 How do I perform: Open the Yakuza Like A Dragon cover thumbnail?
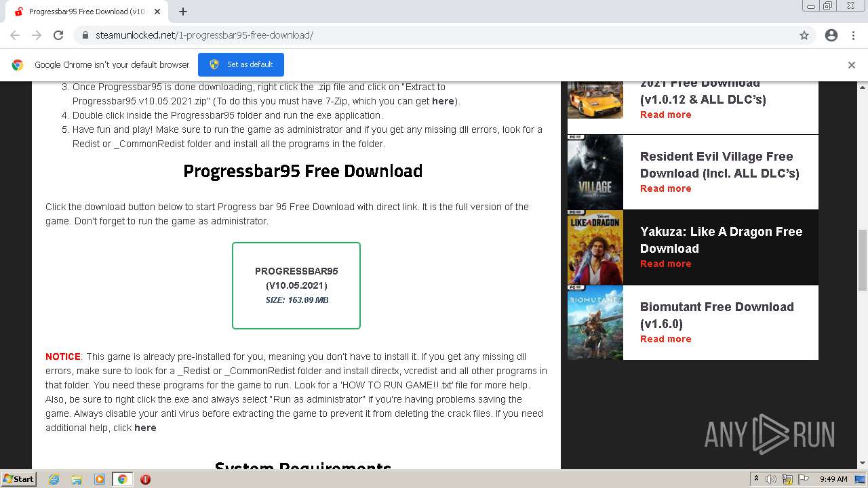tap(595, 247)
